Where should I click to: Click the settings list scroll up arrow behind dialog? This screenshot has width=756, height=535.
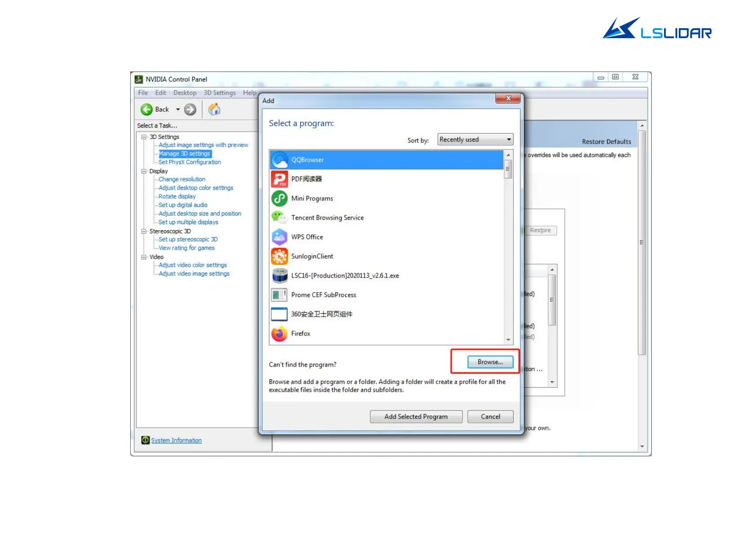(552, 270)
